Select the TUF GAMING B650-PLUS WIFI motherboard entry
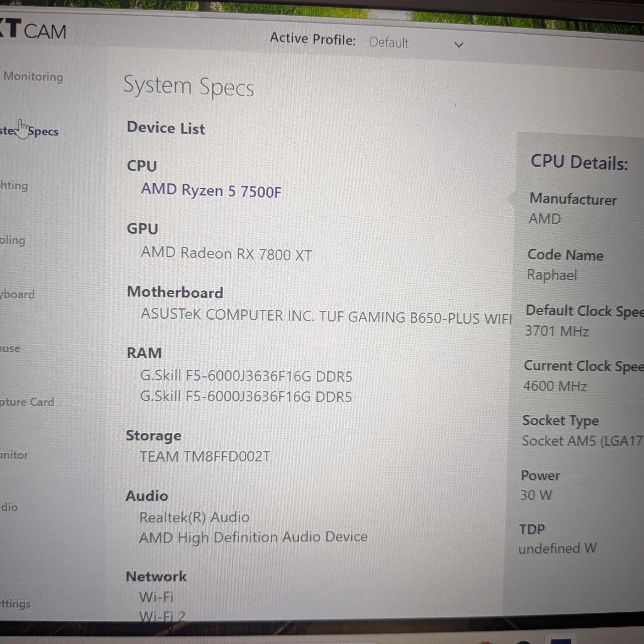This screenshot has height=644, width=644. tap(326, 316)
